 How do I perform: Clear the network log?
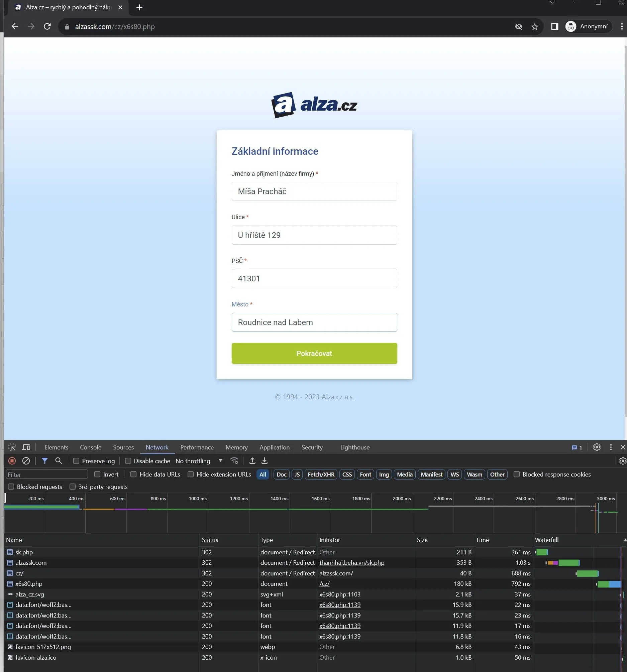point(26,461)
